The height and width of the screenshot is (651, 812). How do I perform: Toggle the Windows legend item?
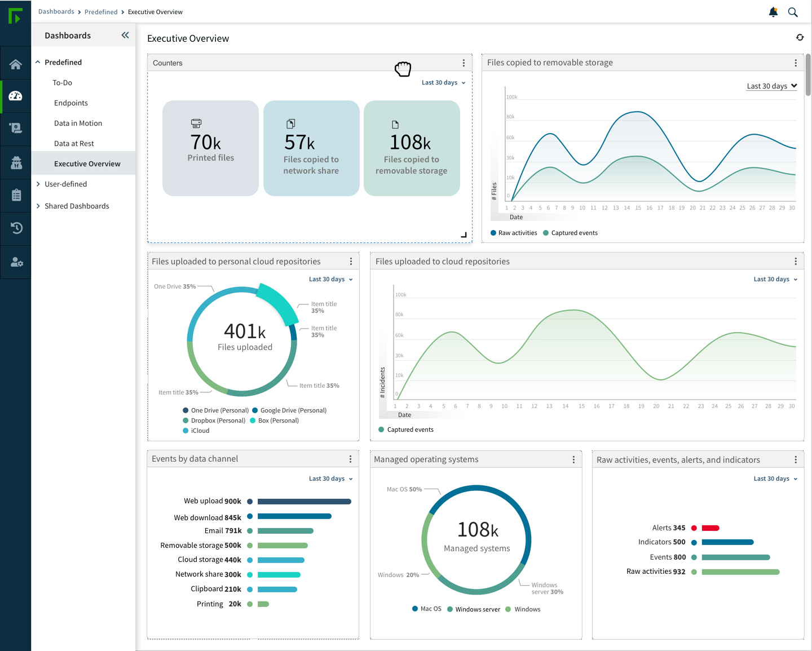(x=523, y=609)
